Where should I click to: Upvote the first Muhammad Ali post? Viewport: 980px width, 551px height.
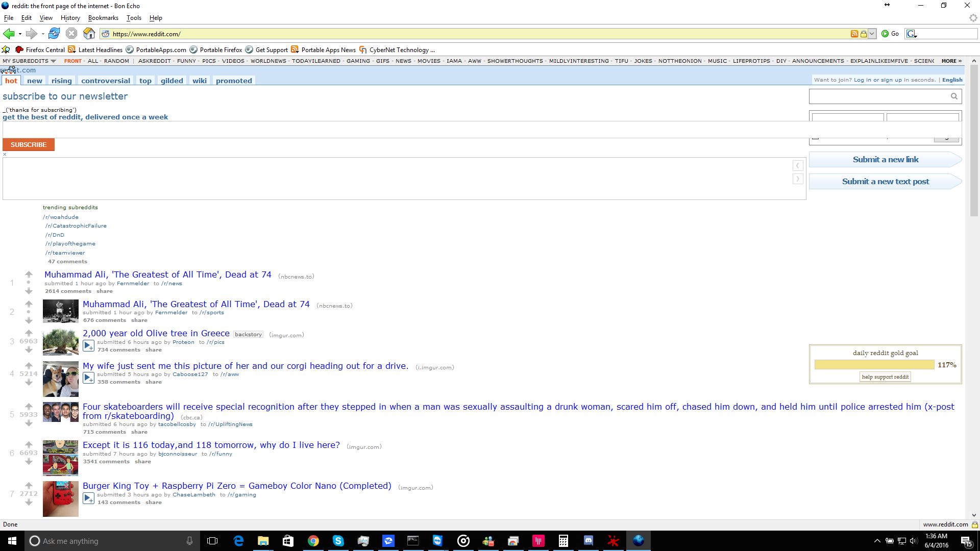(x=29, y=274)
